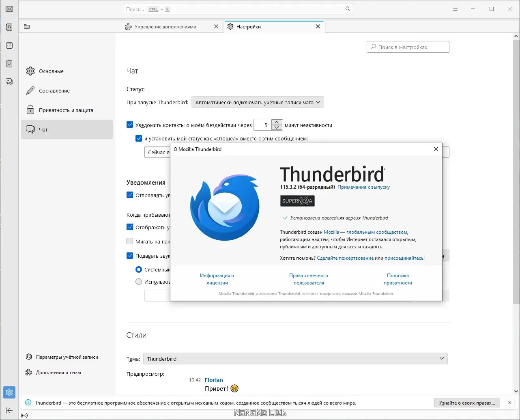
Task: Select the Чат settings category
Action: 67,130
